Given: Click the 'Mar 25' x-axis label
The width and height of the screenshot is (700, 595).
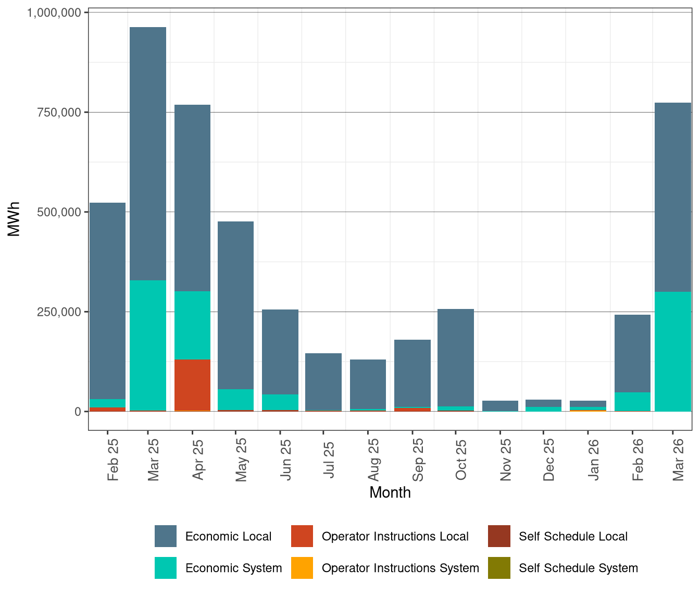Looking at the screenshot, I should coord(153,460).
